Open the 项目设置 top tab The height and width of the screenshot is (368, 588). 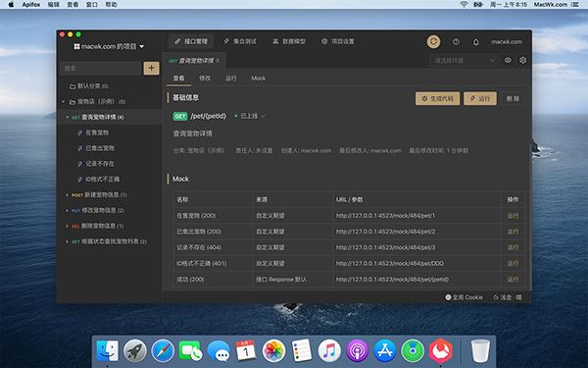(338, 41)
